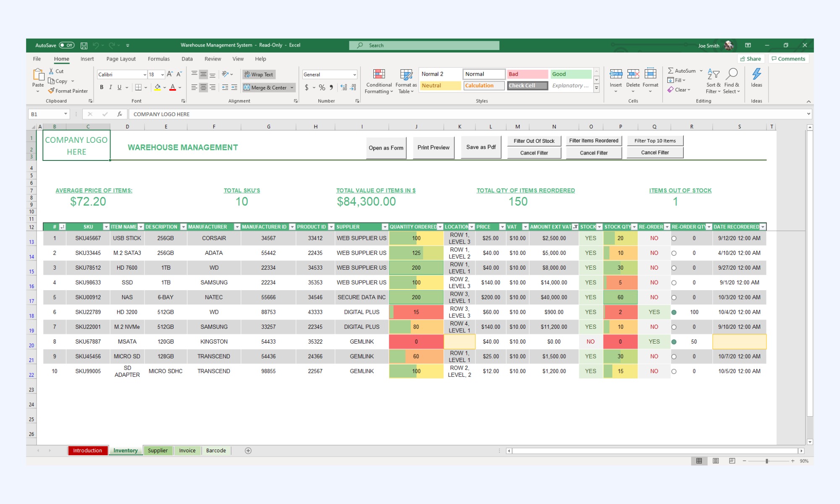The image size is (840, 504).
Task: Open SKU column filter dropdown
Action: (x=106, y=227)
